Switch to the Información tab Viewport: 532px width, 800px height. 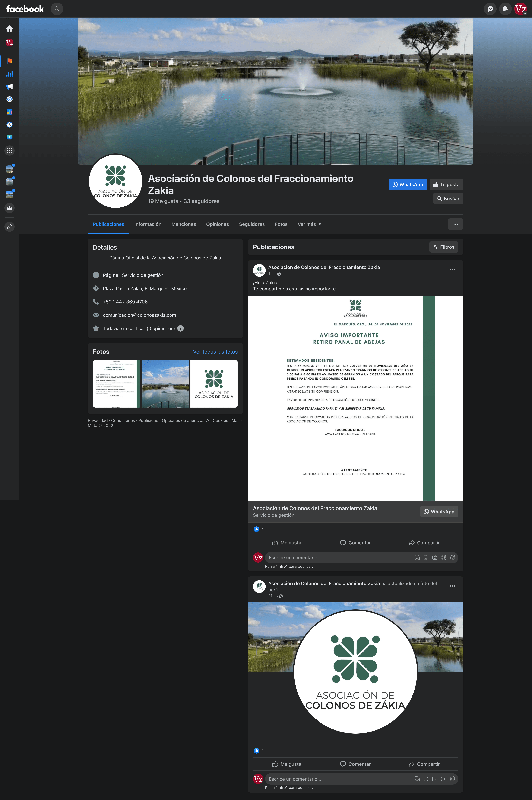pos(148,224)
